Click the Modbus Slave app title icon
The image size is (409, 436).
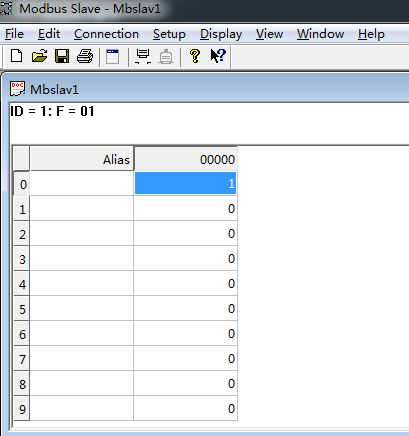(x=6, y=8)
